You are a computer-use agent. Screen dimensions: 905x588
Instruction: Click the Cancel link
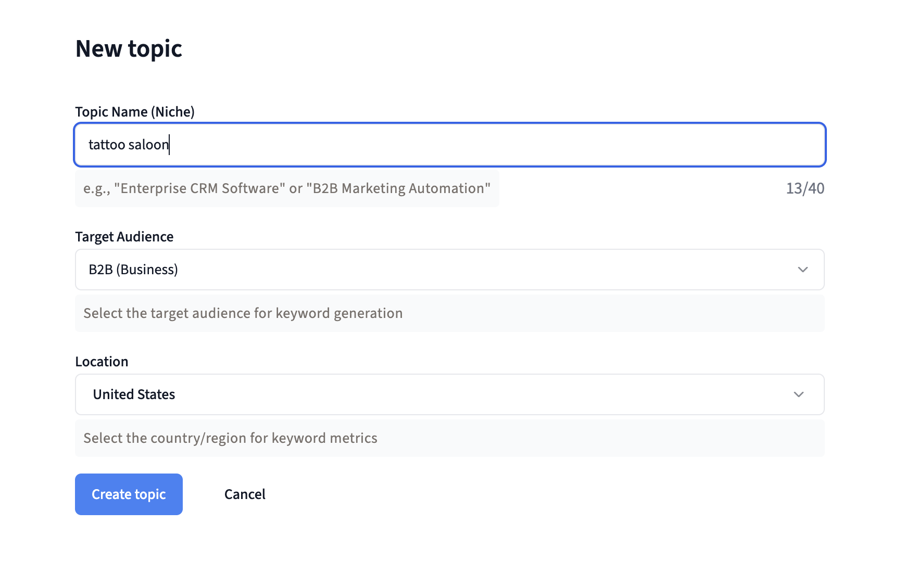pos(244,494)
